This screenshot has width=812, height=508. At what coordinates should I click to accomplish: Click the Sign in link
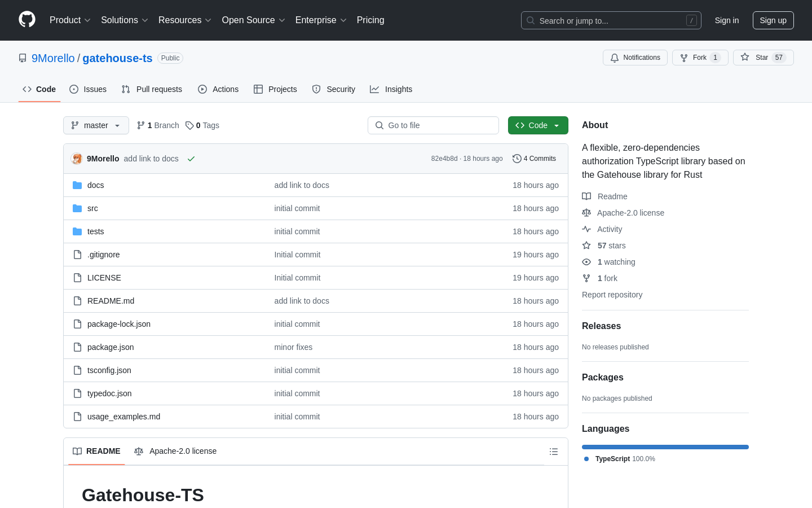pyautogui.click(x=727, y=20)
